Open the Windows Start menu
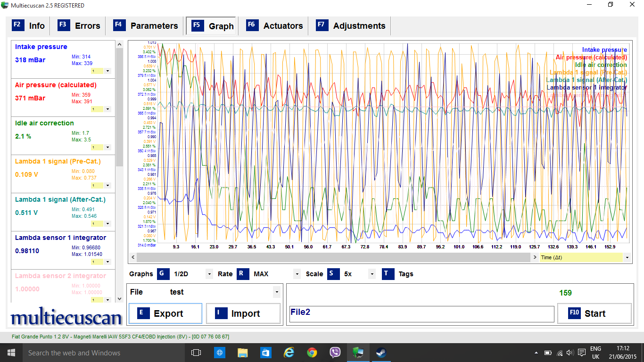Screen dimensions: 644x362 (x=11, y=353)
